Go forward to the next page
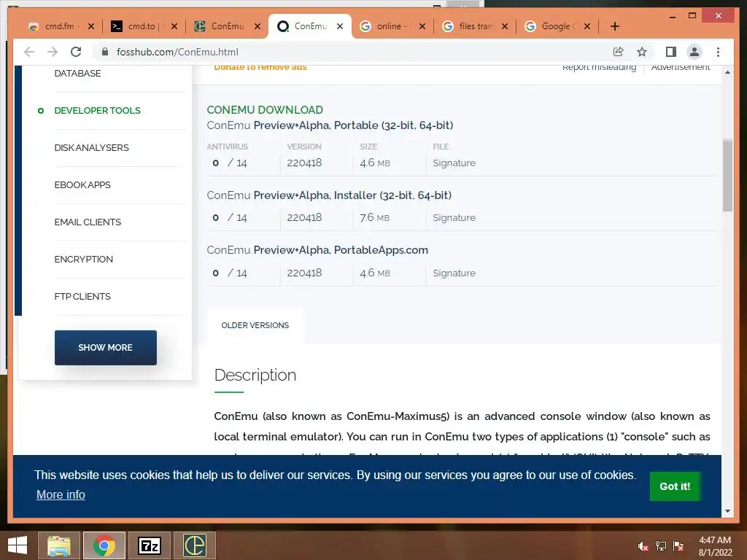The height and width of the screenshot is (560, 747). click(53, 52)
